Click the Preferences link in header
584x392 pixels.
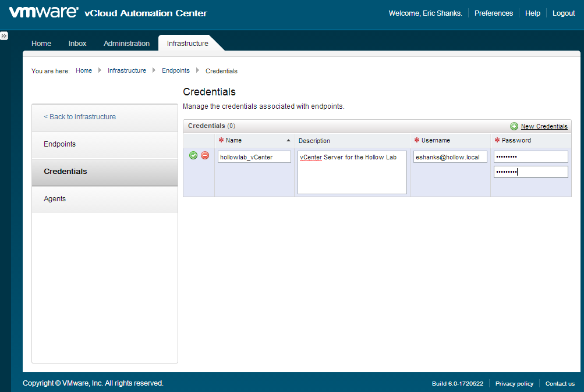493,13
